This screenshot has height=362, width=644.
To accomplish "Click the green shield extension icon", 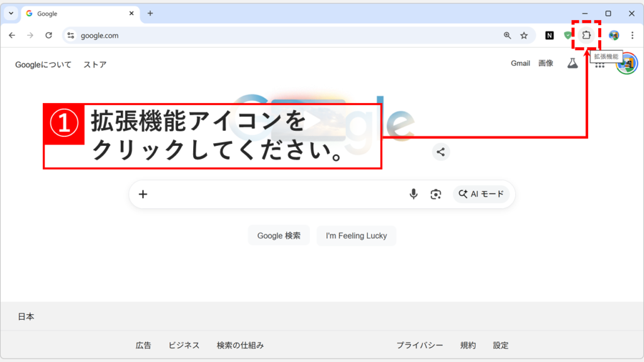I will (567, 36).
